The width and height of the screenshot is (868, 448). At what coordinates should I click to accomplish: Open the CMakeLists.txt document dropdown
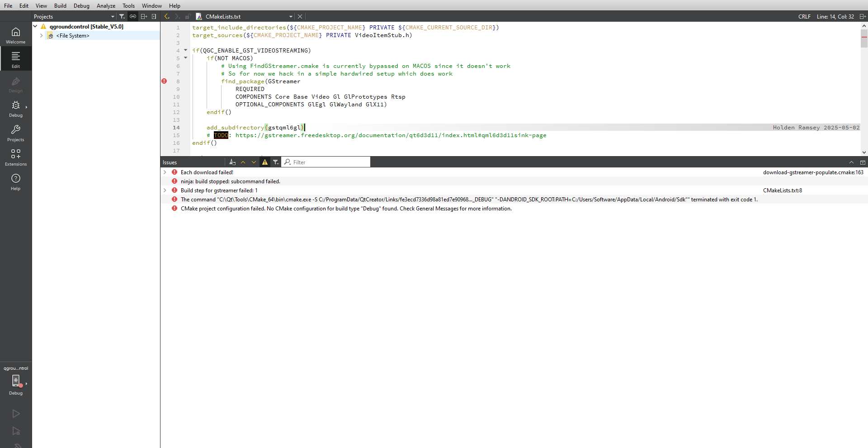(291, 17)
